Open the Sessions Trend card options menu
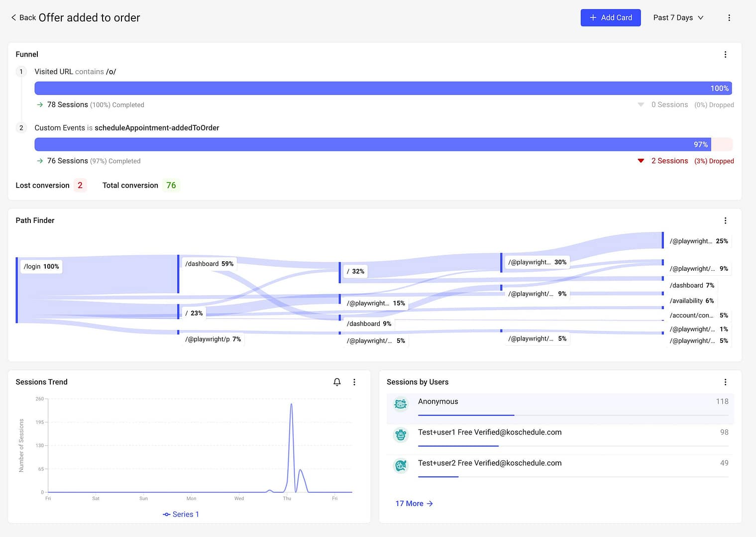The height and width of the screenshot is (537, 756). point(354,382)
